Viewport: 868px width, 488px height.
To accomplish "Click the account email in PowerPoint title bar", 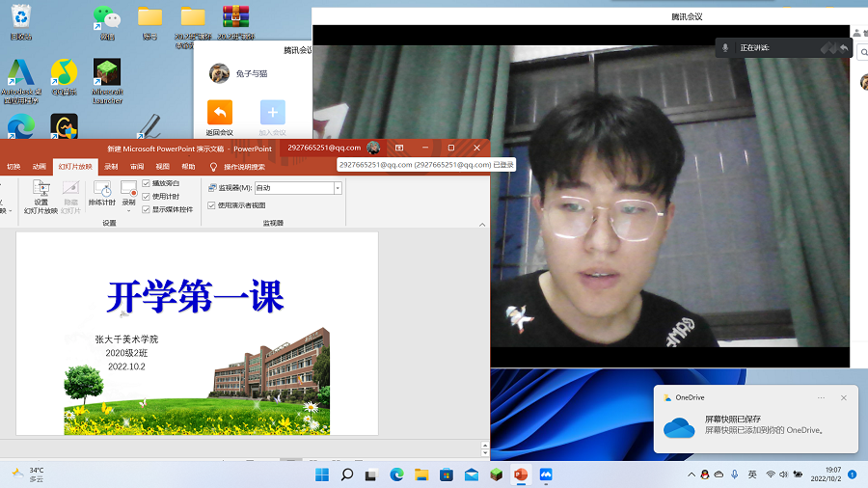I will pyautogui.click(x=324, y=148).
